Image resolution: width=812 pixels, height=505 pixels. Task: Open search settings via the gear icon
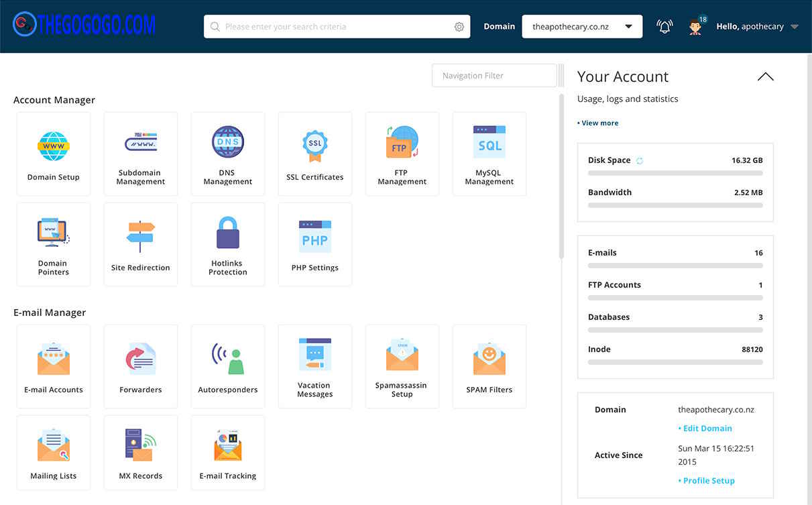tap(459, 26)
